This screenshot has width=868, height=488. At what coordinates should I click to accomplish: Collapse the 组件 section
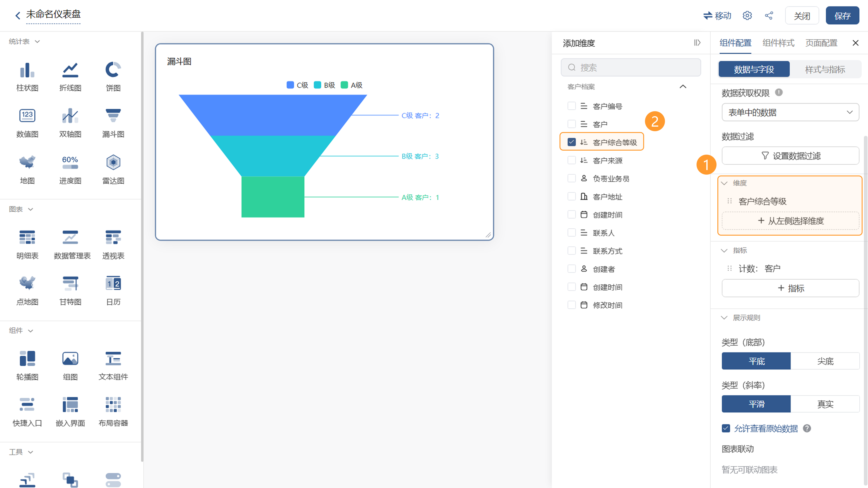pos(31,331)
